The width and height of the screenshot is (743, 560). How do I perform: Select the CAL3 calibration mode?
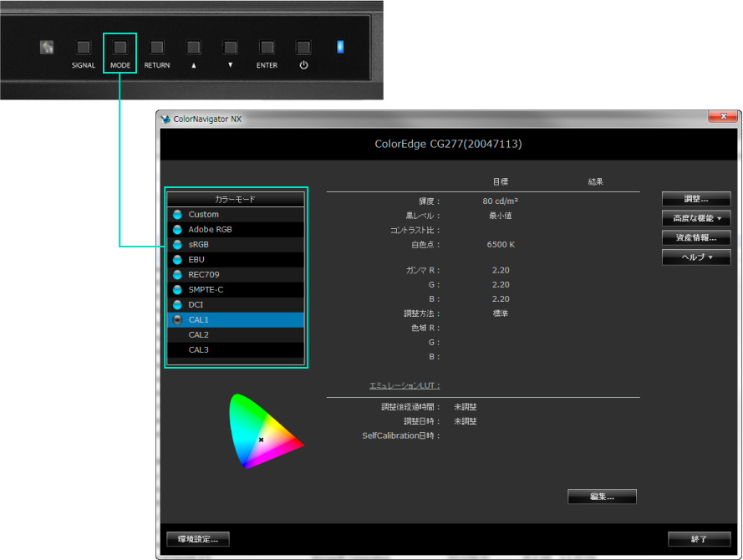click(236, 349)
